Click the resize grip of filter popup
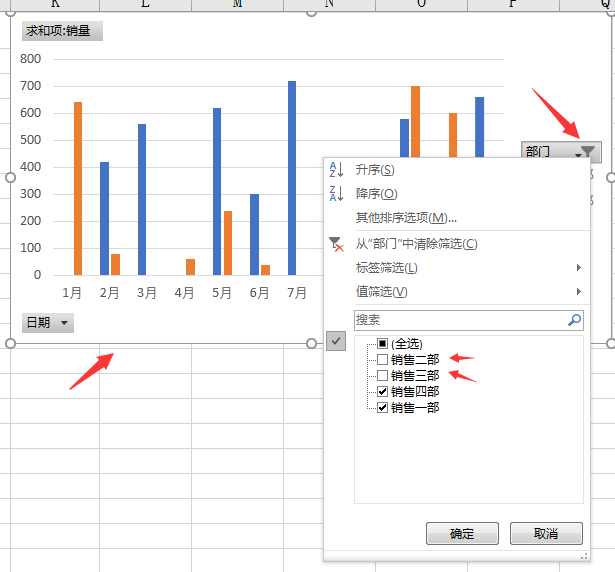 click(584, 556)
